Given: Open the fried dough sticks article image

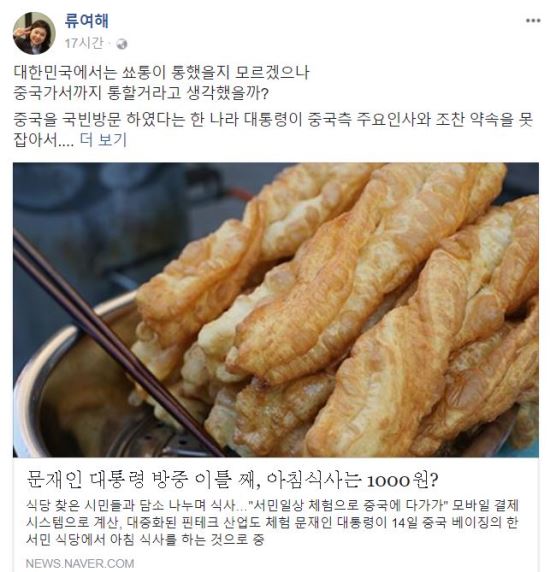Looking at the screenshot, I should click(276, 310).
